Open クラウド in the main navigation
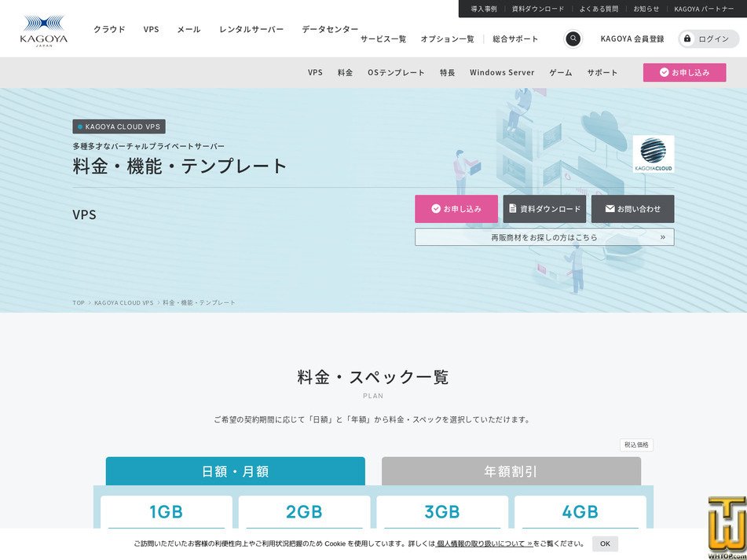The width and height of the screenshot is (747, 560). coord(109,29)
